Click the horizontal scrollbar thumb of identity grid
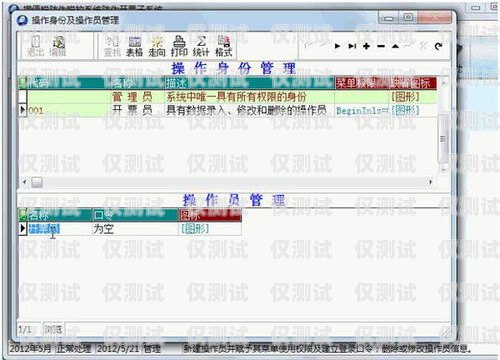 tap(37, 182)
